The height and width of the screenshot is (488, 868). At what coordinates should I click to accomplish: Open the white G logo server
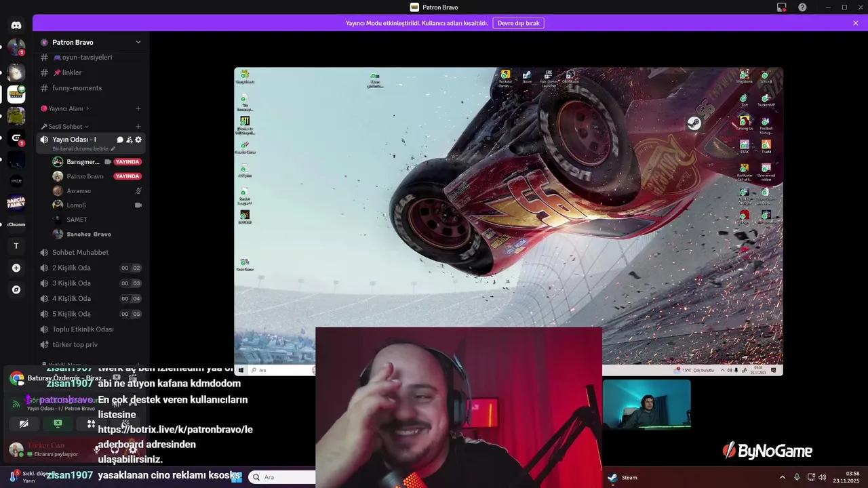pyautogui.click(x=16, y=138)
